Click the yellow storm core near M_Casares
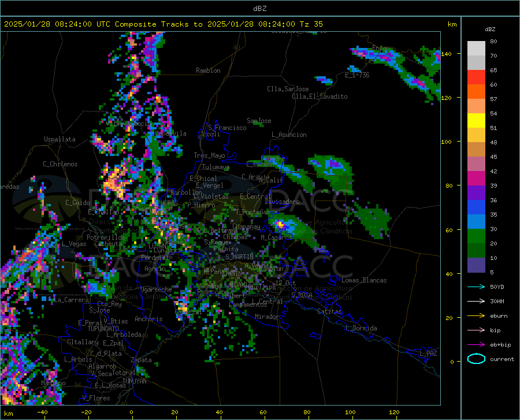The width and height of the screenshot is (520, 420). pyautogui.click(x=281, y=225)
